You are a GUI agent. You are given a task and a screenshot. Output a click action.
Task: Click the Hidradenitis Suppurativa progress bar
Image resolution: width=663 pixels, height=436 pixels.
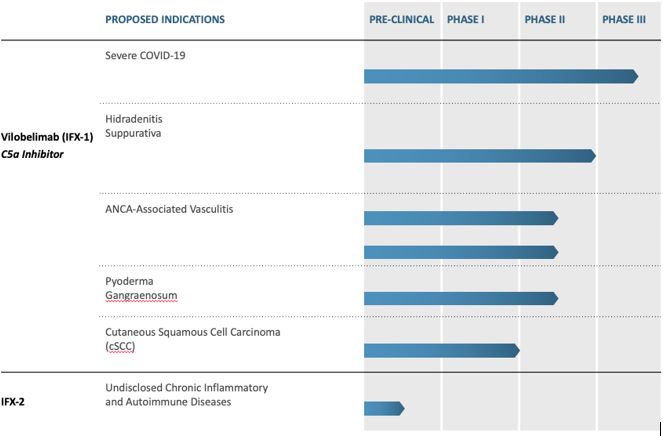(479, 155)
